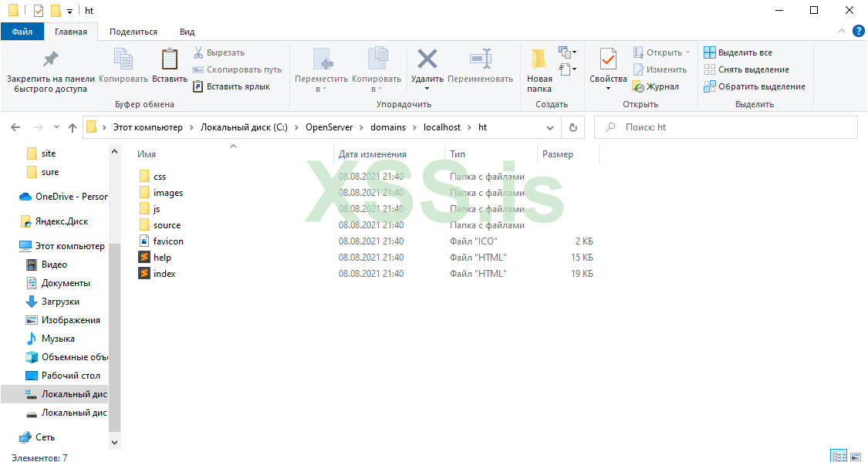Click domains in address breadcrumb
This screenshot has height=462, width=868.
tap(388, 127)
